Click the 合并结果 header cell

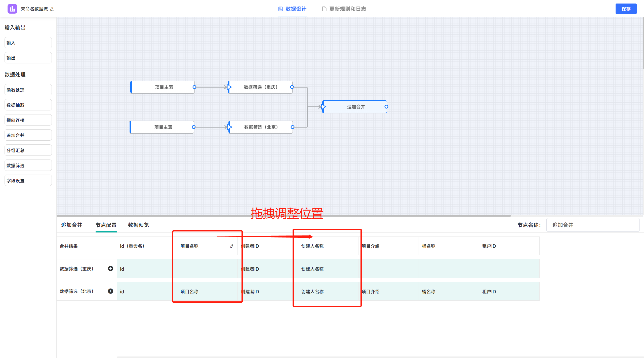tap(87, 246)
